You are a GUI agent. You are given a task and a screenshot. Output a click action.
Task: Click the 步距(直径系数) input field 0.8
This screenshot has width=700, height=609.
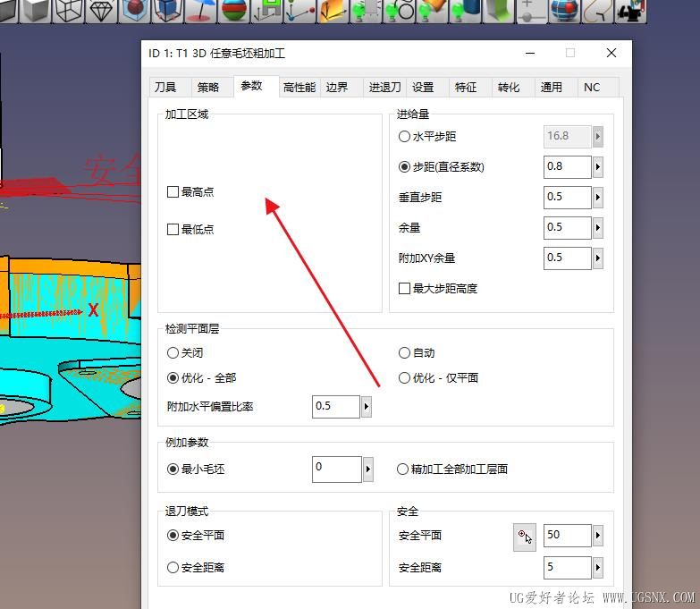click(x=568, y=167)
